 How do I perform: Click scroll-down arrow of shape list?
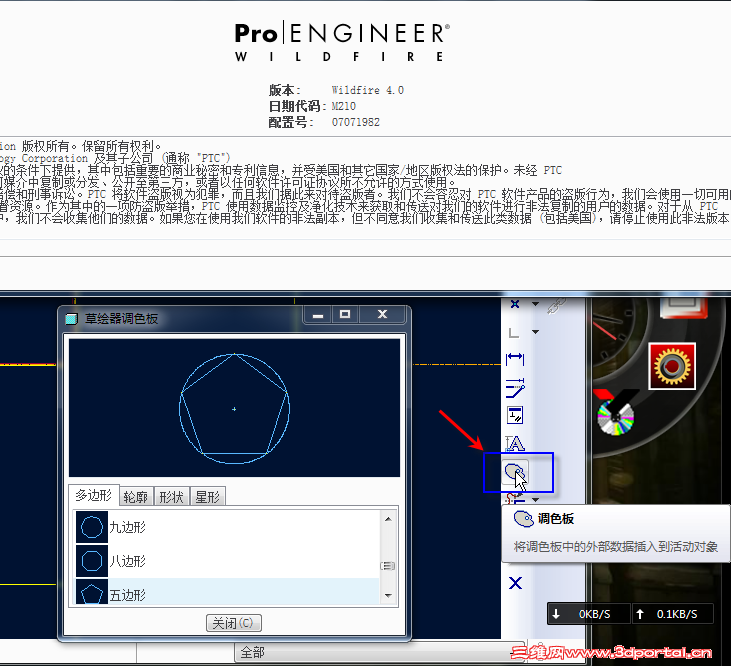tap(388, 596)
